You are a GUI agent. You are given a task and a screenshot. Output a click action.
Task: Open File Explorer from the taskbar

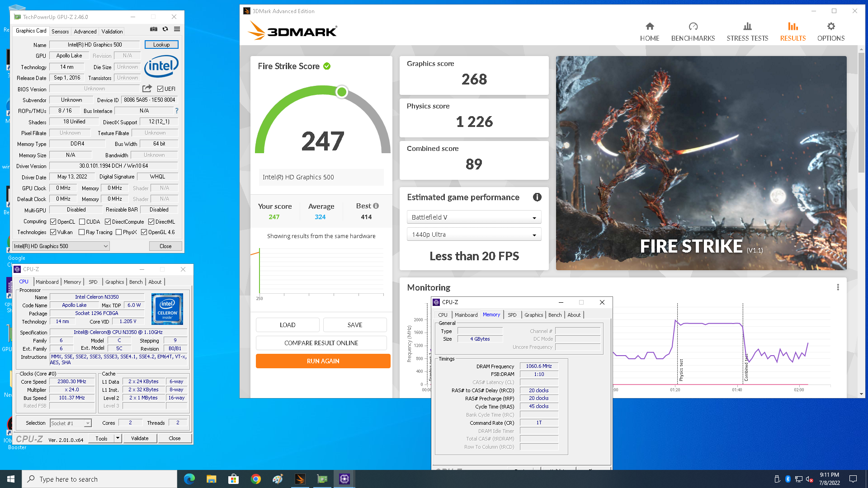click(x=211, y=479)
